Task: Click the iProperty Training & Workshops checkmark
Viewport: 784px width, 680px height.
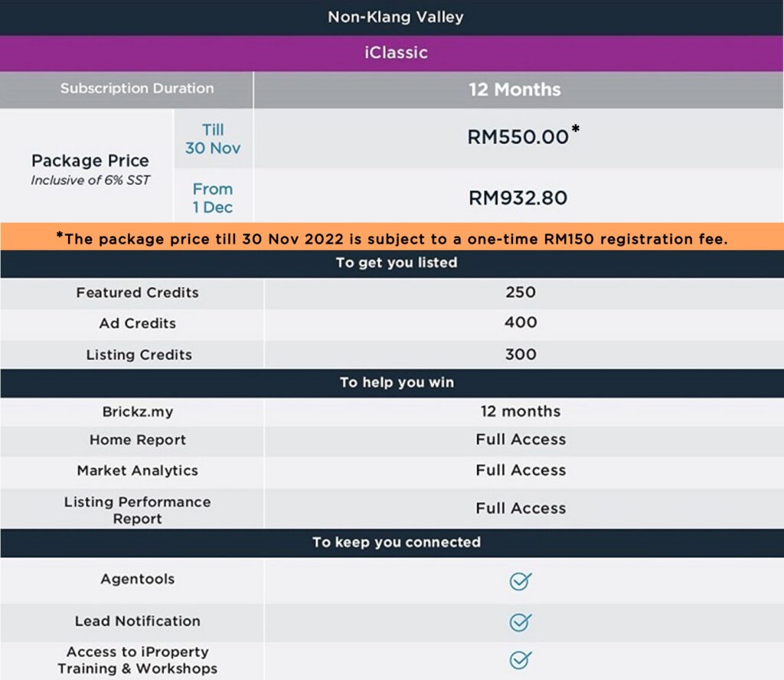Action: click(520, 659)
